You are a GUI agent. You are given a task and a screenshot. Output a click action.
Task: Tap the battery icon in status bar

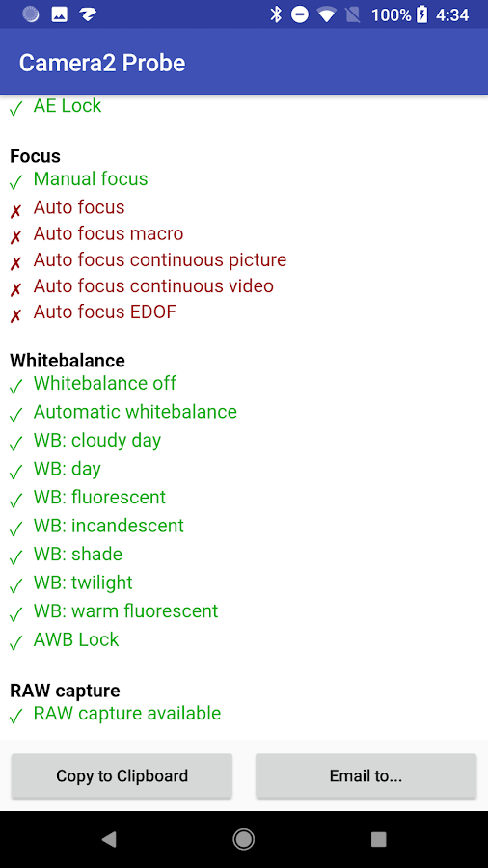[x=421, y=14]
